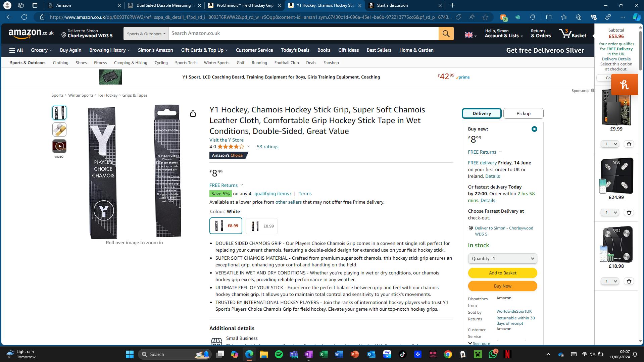Expand the Sports & Outdoors search category dropdown

(x=146, y=34)
